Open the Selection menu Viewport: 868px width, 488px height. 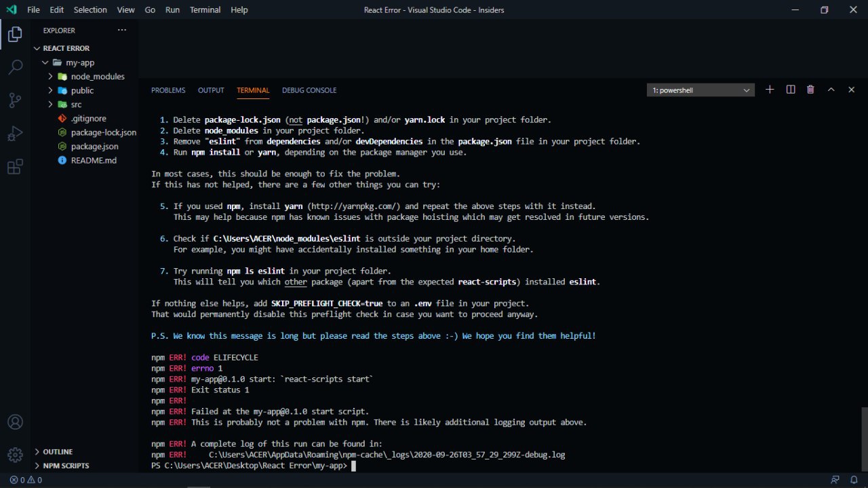[90, 10]
